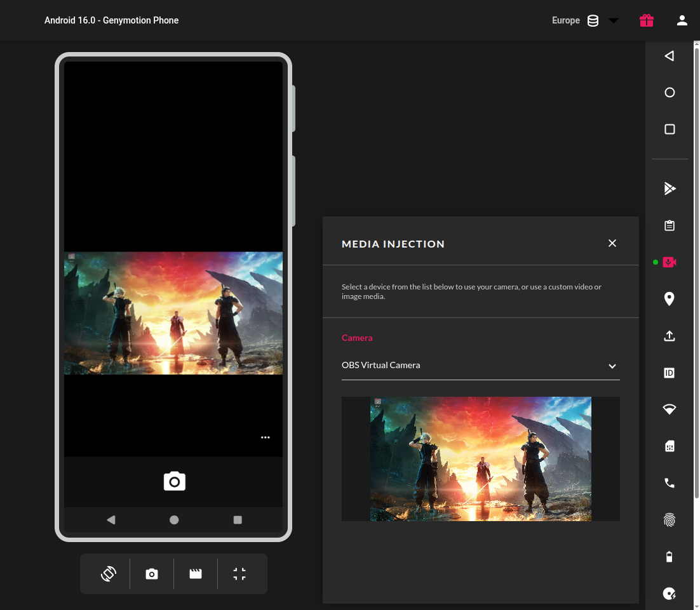Start screen recording with the clapperboard icon
The height and width of the screenshot is (610, 700).
coord(196,574)
